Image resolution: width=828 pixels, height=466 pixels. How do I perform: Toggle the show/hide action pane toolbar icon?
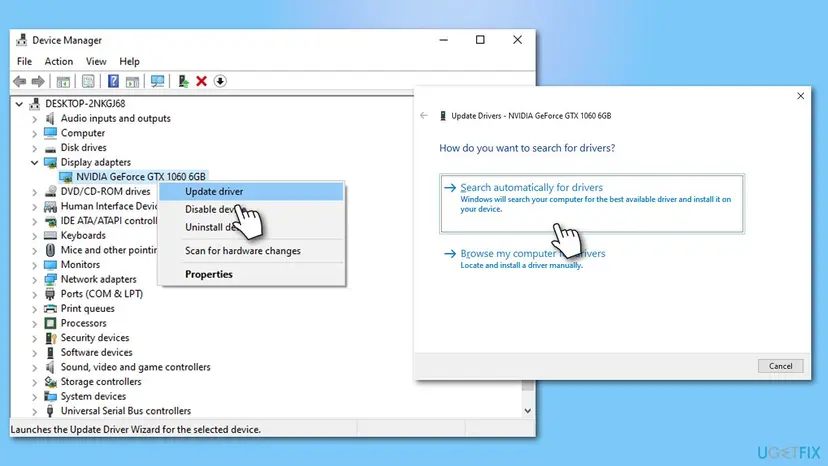133,81
